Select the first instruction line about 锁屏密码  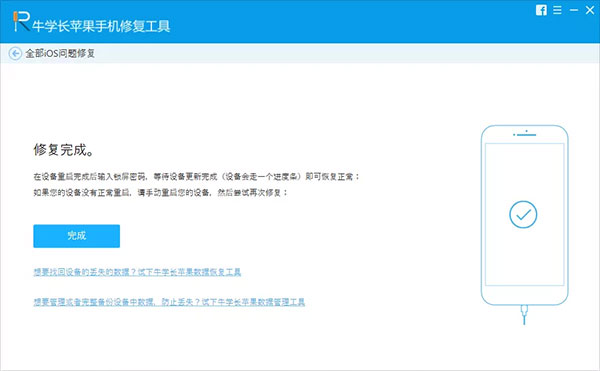coord(196,176)
